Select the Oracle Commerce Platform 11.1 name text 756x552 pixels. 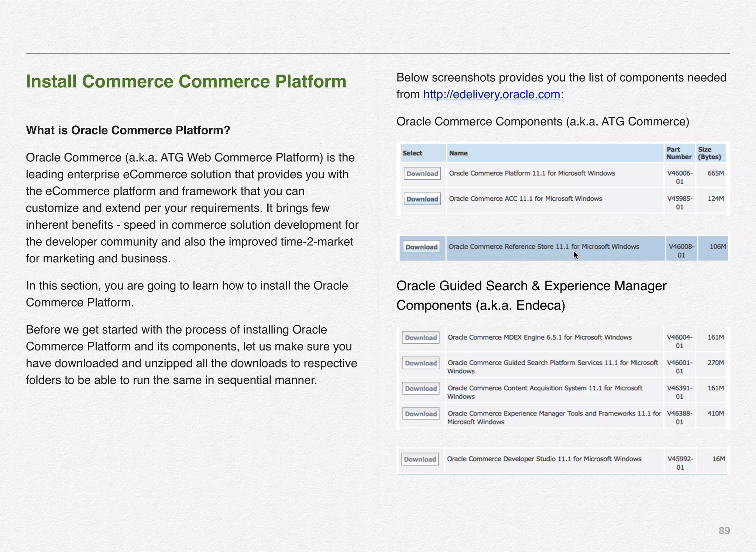(532, 173)
